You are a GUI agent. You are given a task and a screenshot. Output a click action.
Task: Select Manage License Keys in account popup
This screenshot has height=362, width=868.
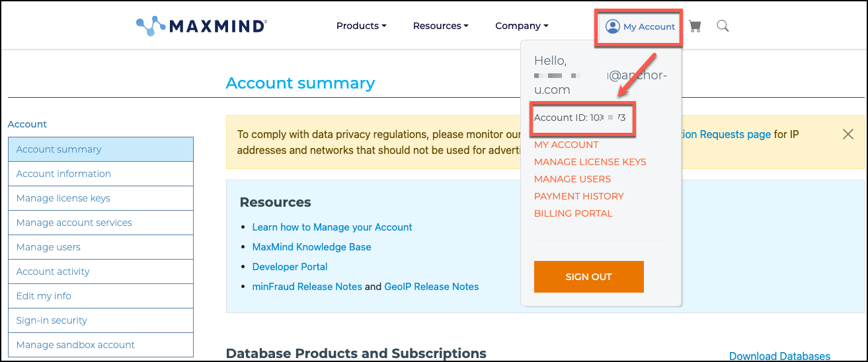point(590,162)
